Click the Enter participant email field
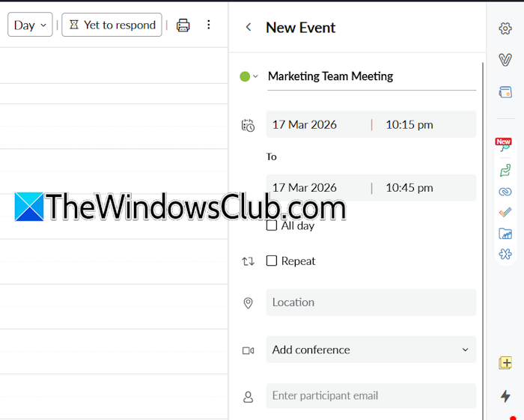 point(371,395)
